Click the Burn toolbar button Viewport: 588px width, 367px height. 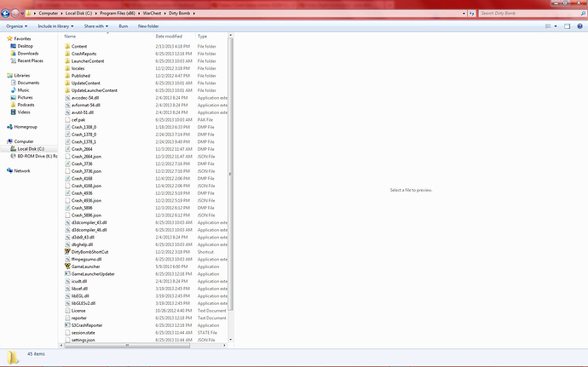pos(124,26)
